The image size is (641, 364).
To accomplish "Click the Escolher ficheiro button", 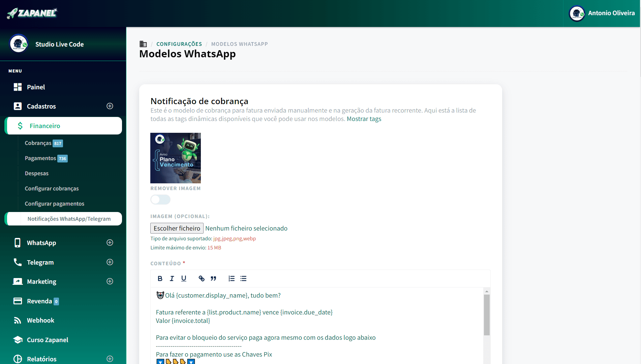I will (x=177, y=228).
